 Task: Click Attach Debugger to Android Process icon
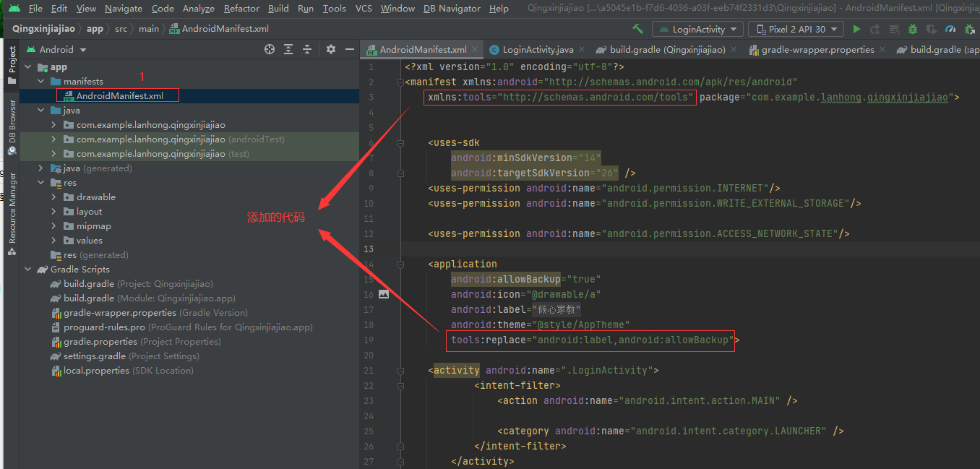tap(968, 30)
